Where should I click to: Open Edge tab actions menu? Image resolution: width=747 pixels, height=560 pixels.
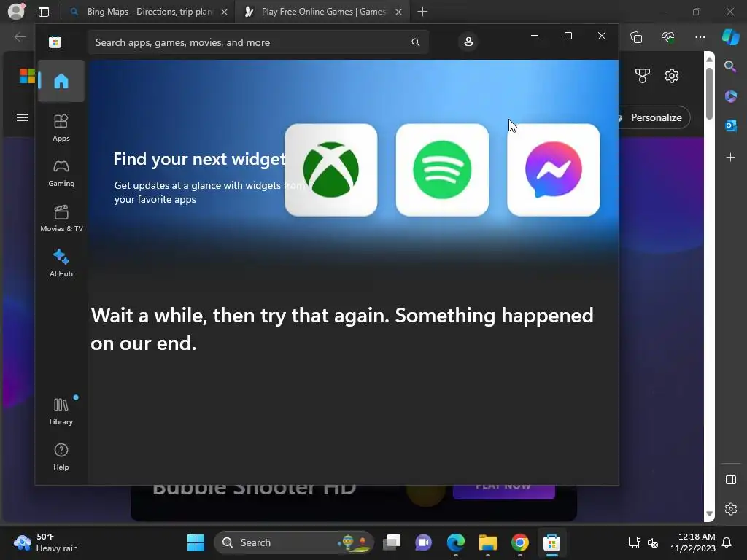[44, 12]
